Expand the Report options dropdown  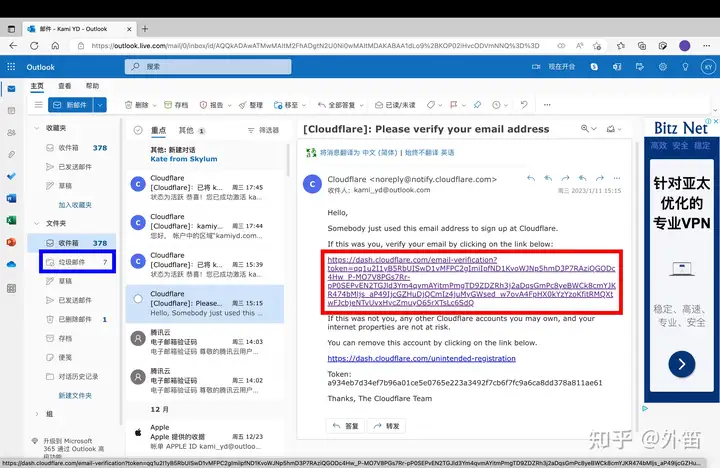[229, 105]
